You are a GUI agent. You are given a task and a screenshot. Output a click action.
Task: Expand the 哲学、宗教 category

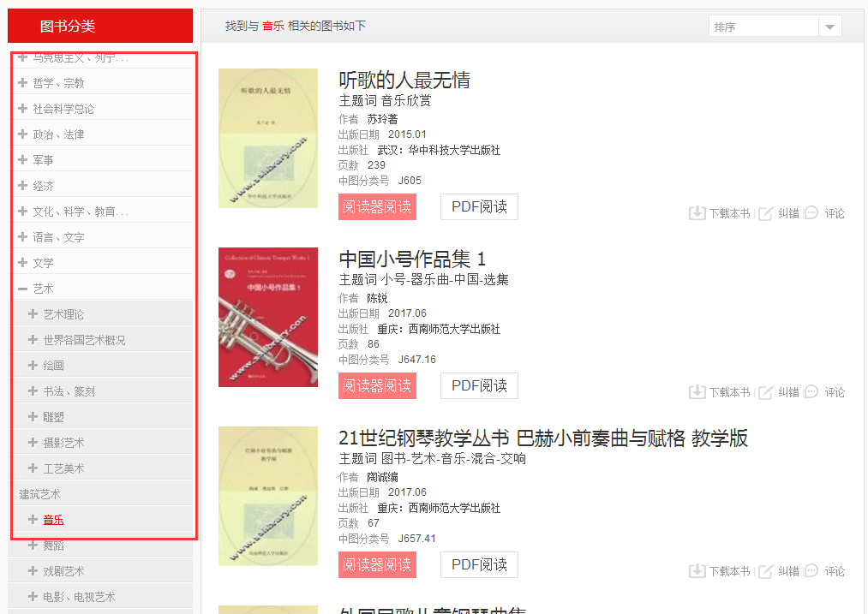click(23, 83)
